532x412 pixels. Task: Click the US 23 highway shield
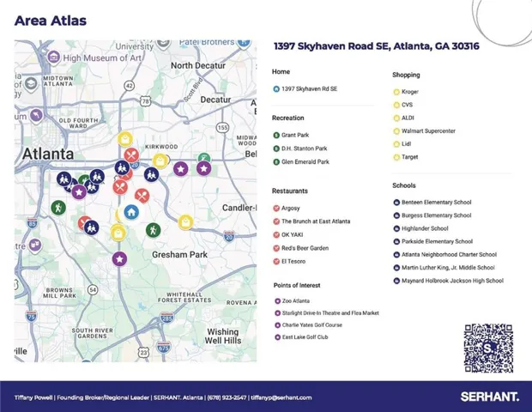144,352
